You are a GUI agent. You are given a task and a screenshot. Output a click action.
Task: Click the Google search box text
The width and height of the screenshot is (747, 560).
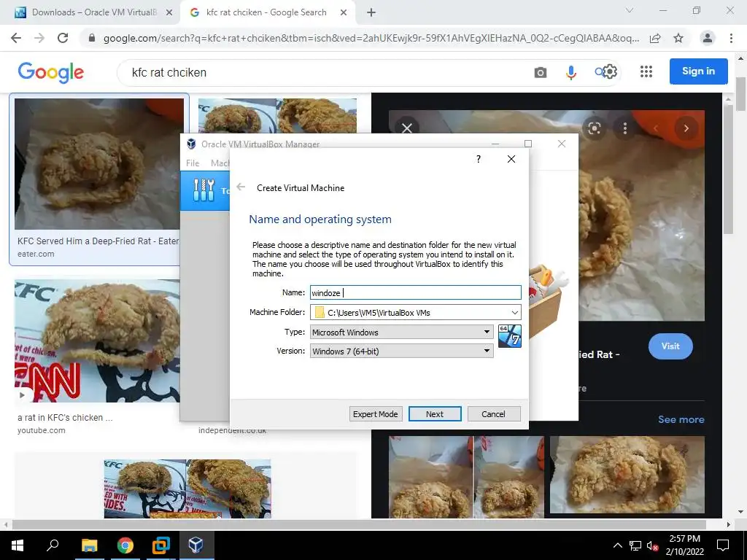pos(169,72)
